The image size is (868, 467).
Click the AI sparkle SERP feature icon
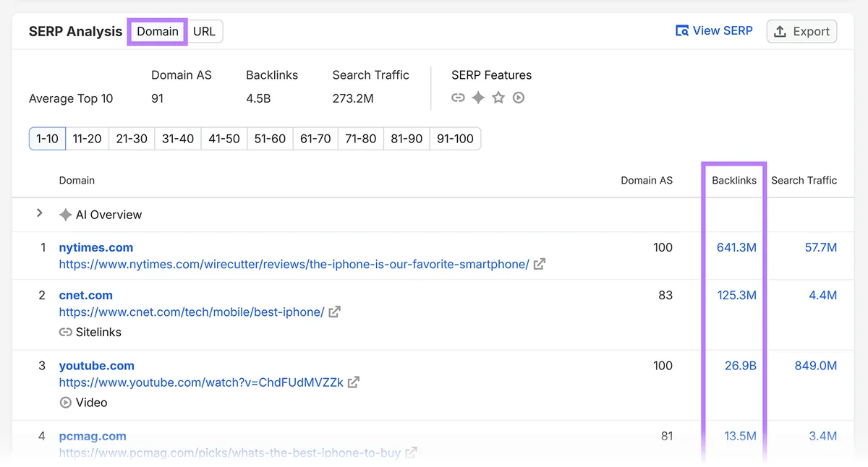click(478, 98)
